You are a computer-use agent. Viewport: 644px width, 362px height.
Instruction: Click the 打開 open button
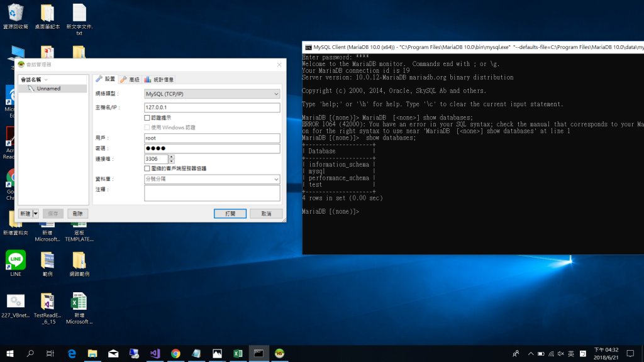(x=230, y=214)
